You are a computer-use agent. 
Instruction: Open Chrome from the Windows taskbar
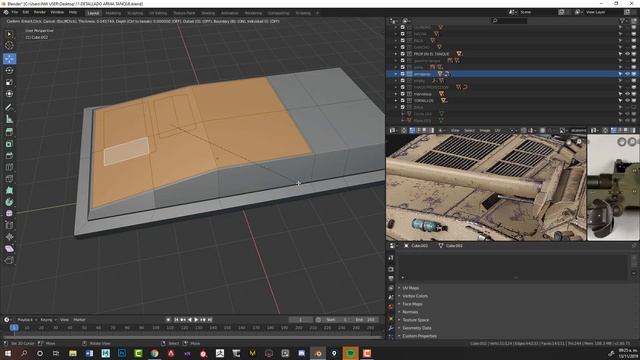[x=154, y=353]
